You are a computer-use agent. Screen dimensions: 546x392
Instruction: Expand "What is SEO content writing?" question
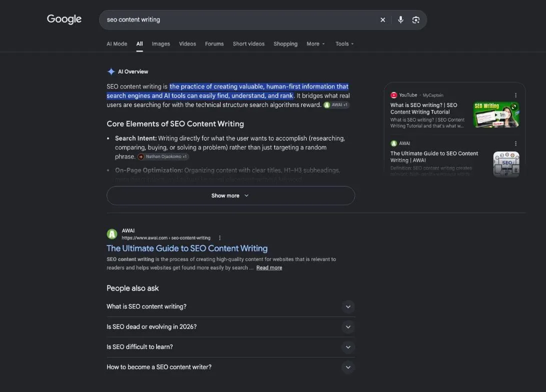click(x=231, y=306)
